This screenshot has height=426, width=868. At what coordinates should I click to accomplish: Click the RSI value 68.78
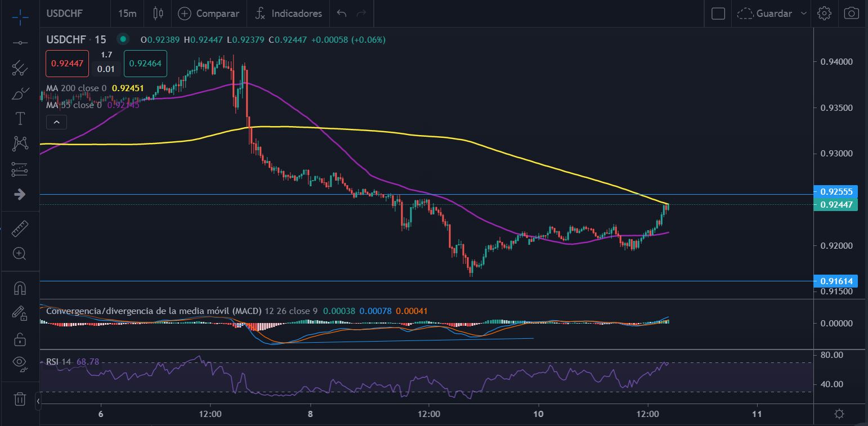point(87,361)
